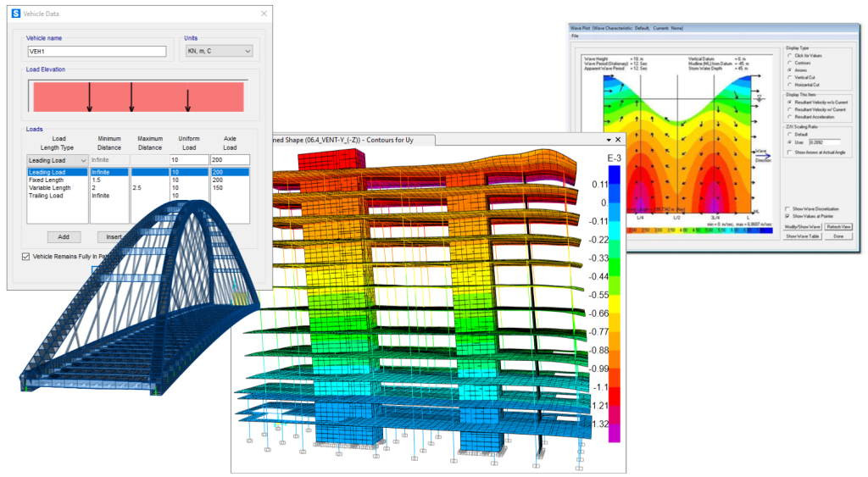Viewport: 868px width, 477px height.
Task: Open the contours window dropdown arrow
Action: point(609,140)
